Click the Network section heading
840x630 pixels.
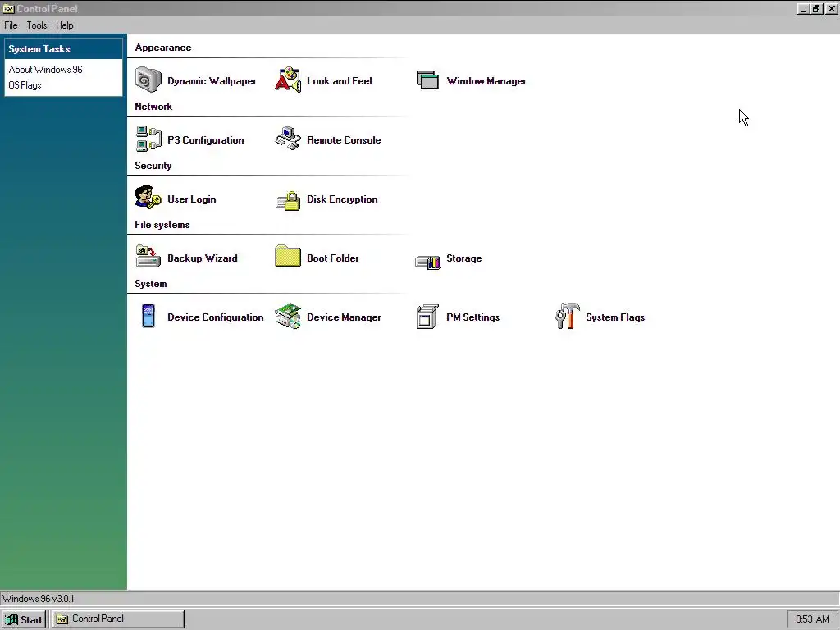coord(153,107)
